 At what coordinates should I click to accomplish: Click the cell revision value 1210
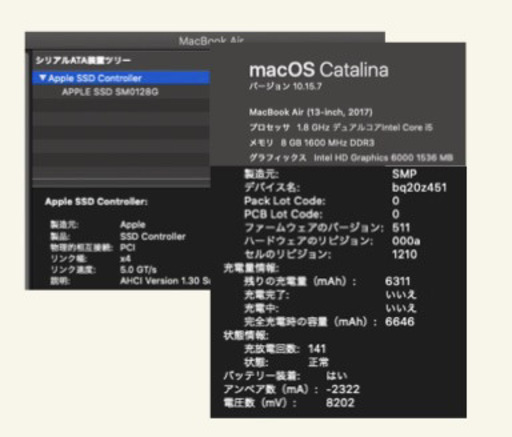[x=404, y=254]
